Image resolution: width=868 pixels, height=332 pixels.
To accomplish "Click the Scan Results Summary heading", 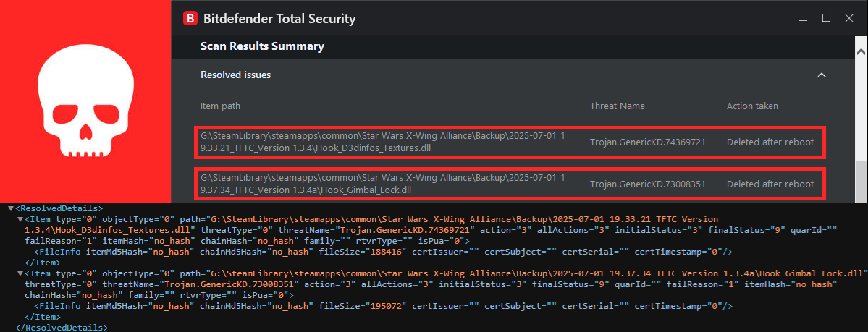I will (x=262, y=46).
